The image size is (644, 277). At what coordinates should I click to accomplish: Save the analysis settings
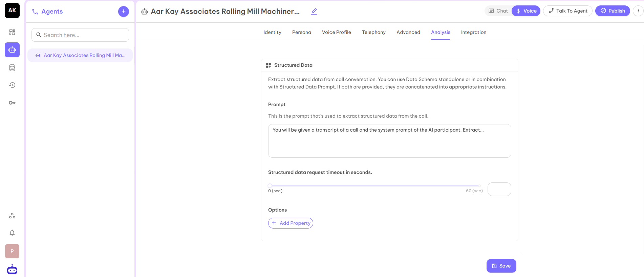tap(501, 266)
